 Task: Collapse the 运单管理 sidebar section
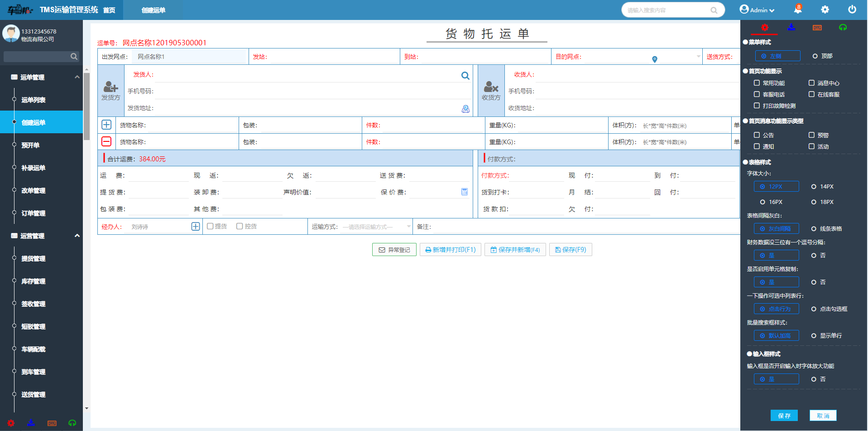(x=77, y=77)
